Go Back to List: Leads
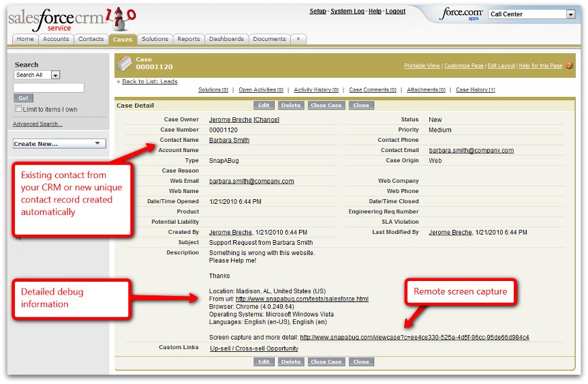This screenshot has height=384, width=588. [x=150, y=81]
